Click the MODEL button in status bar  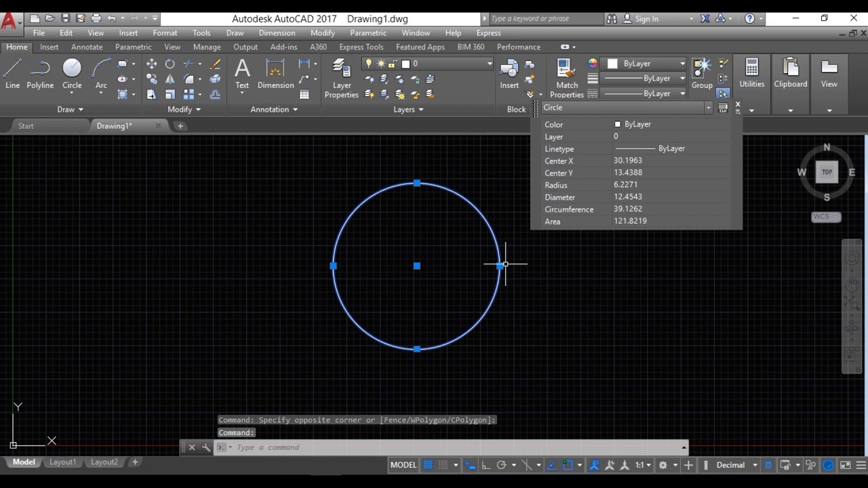403,465
